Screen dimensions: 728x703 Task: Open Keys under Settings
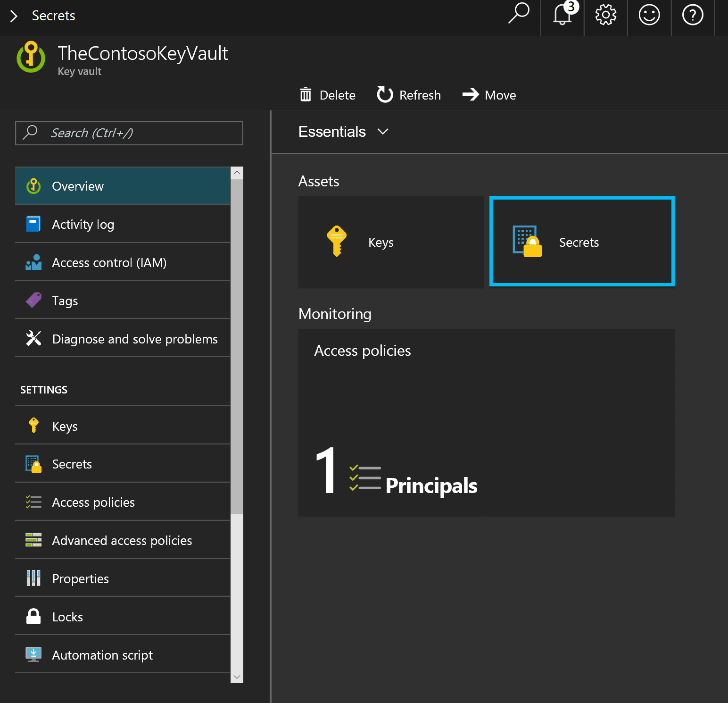pos(123,426)
